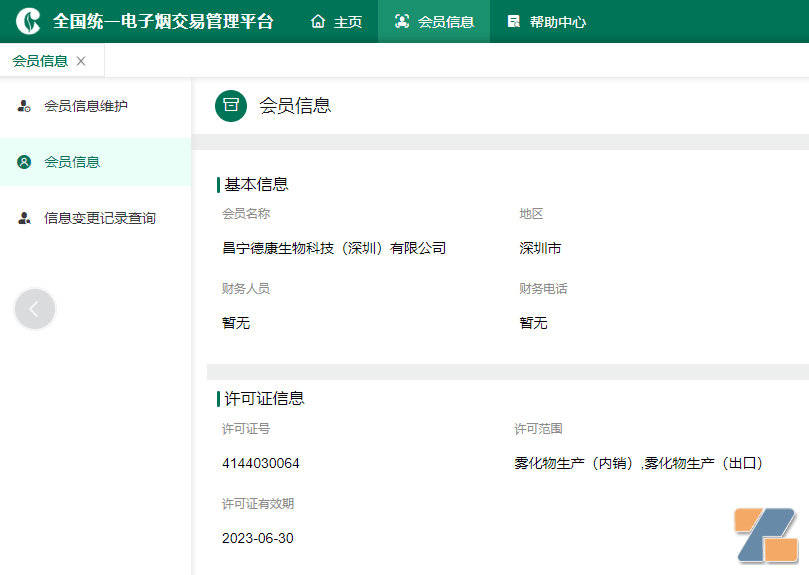Screen dimensions: 809x575
Task: Click the green archive icon by the 会员信息 title
Action: tap(231, 106)
